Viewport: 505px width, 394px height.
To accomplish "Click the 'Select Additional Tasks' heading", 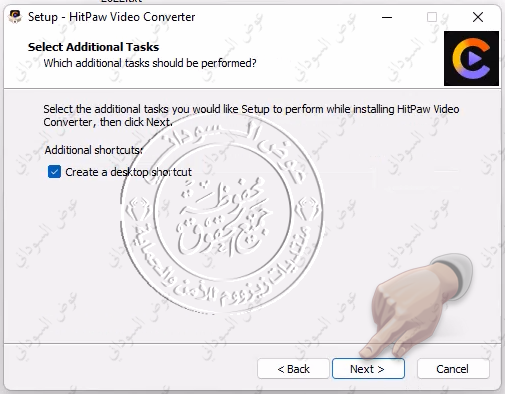I will pyautogui.click(x=93, y=47).
